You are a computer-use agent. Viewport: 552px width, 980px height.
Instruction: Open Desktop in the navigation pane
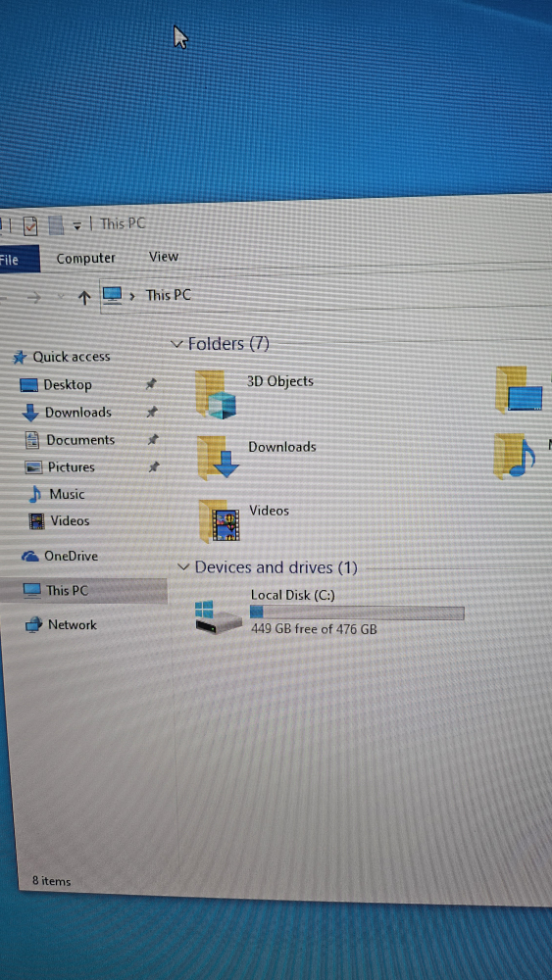coord(68,385)
